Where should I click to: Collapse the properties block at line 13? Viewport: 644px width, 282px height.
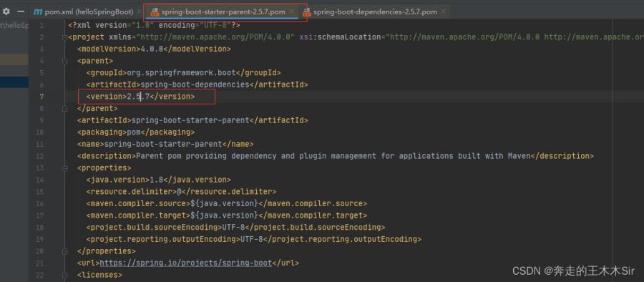click(x=64, y=168)
